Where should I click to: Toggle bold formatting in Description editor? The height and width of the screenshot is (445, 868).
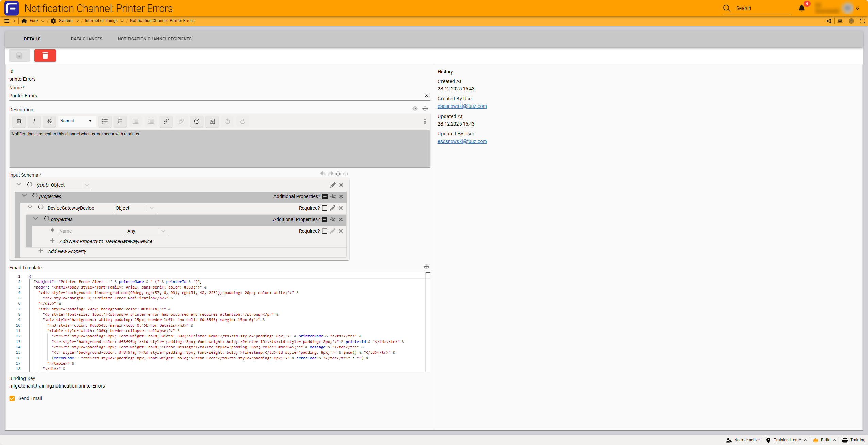point(19,121)
